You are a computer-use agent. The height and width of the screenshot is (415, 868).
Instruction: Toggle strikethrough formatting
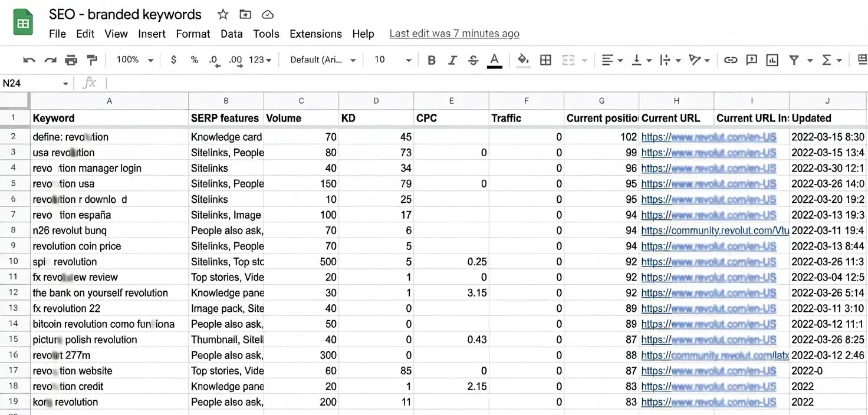[473, 60]
